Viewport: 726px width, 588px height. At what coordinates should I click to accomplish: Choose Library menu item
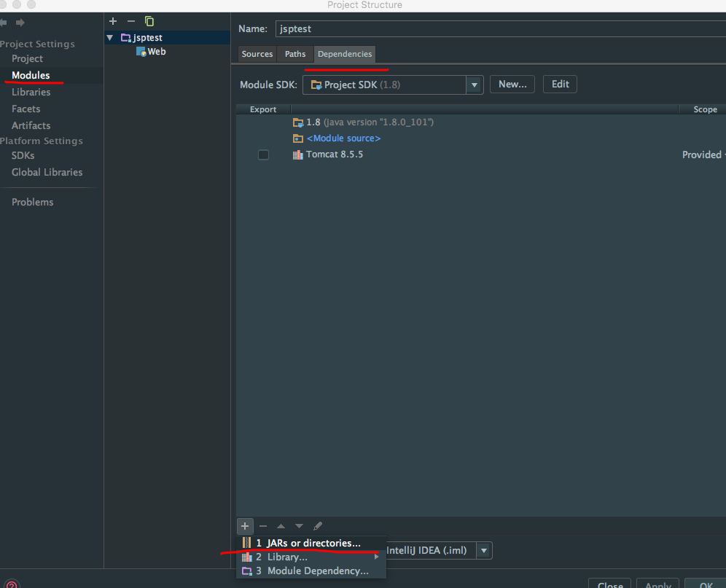click(311, 557)
